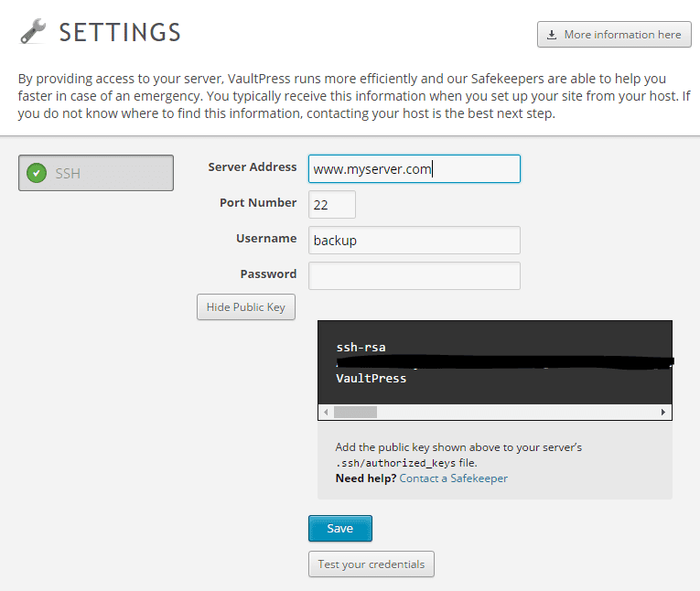Click the download icon beside More information
The height and width of the screenshot is (591, 700).
552,35
